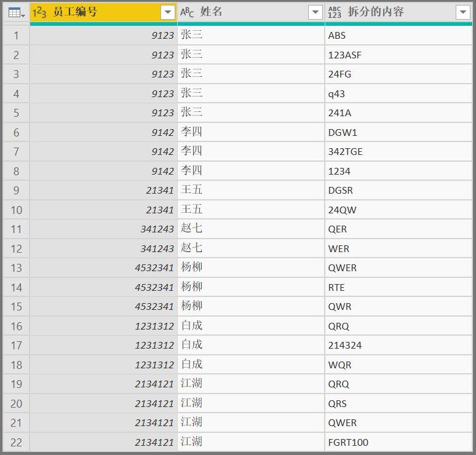The height and width of the screenshot is (455, 476).
Task: Click the ABC123 data type icon of 拆分的内容
Action: (x=335, y=12)
